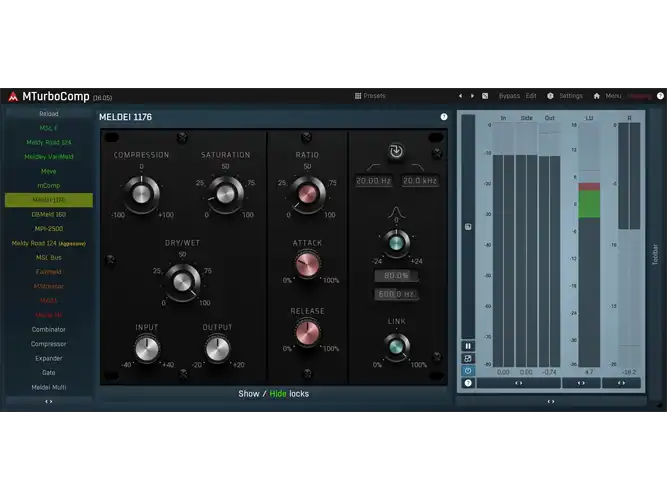Click the small icon on left meter strip
Viewport: 667px width, 500px height.
click(468, 226)
